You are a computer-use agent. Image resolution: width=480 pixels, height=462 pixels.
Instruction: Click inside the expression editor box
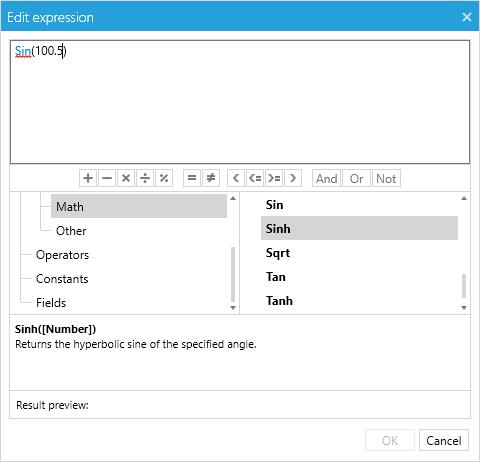(240, 102)
